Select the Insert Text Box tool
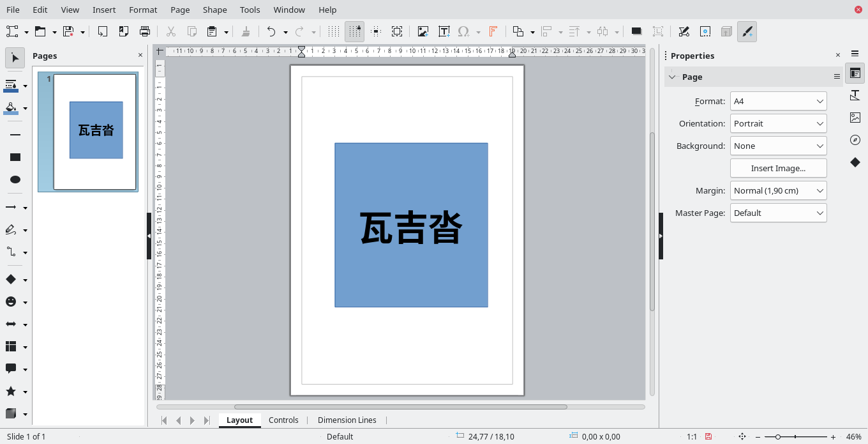 (444, 31)
